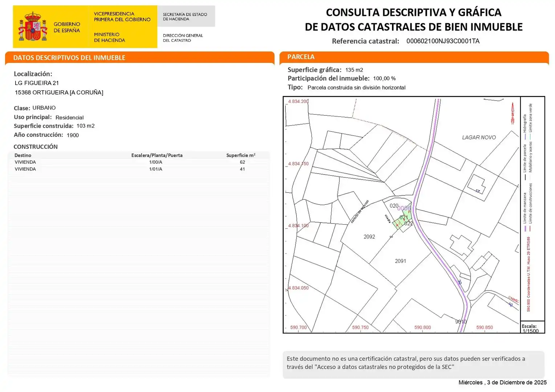Select '15368 ORTIGUEIRA [A CORUÑA]' text
Viewport: 555px width, 392px height.
point(59,93)
